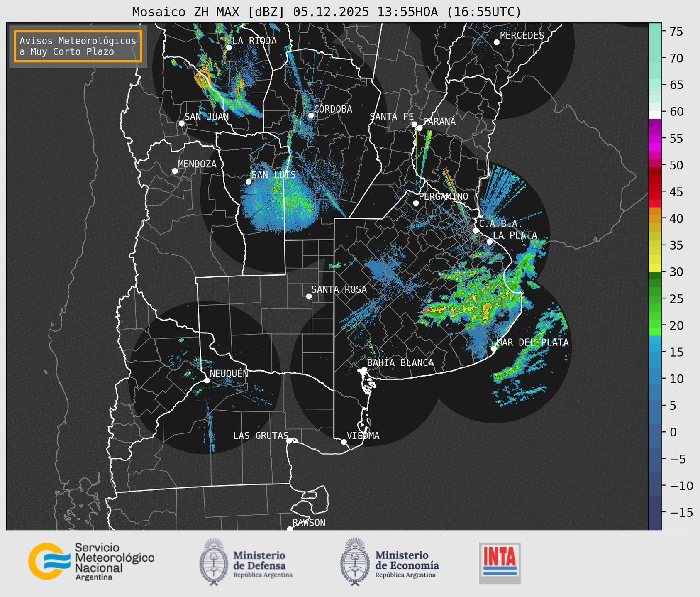Click the INTA logo

[x=500, y=563]
